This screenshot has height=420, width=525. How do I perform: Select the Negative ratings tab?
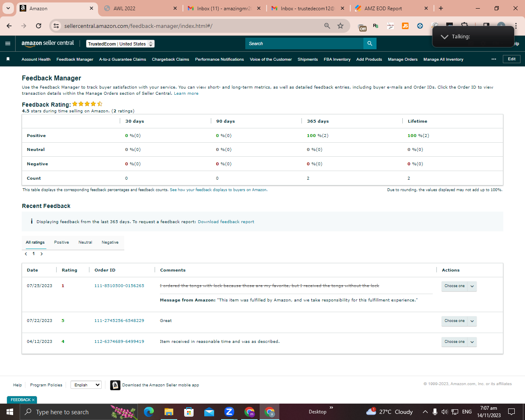pos(110,242)
